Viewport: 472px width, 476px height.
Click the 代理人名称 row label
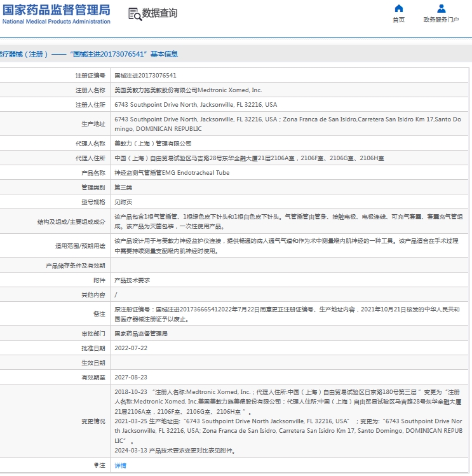point(90,144)
